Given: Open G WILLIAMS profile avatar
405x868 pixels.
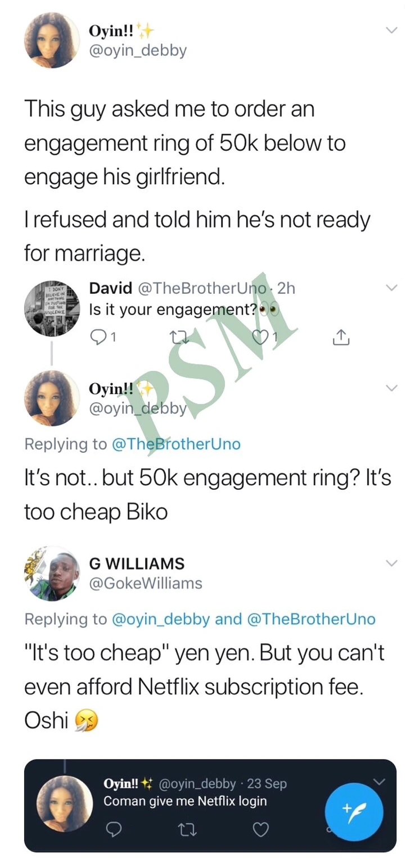Looking at the screenshot, I should click(x=52, y=573).
